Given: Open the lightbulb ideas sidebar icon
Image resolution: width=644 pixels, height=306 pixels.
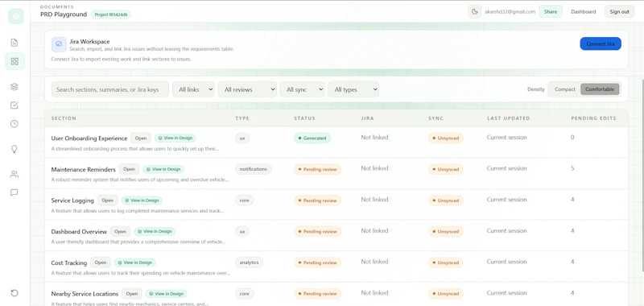Looking at the screenshot, I should point(14,149).
